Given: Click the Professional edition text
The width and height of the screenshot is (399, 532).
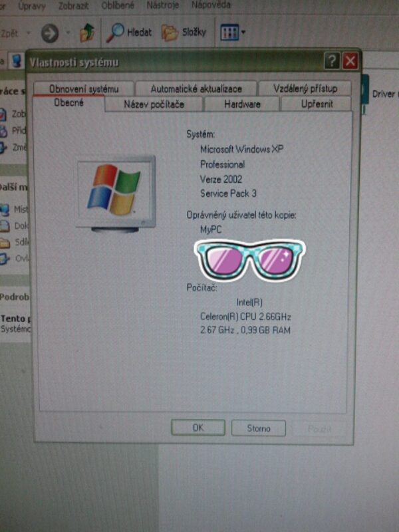Looking at the screenshot, I should tap(222, 164).
